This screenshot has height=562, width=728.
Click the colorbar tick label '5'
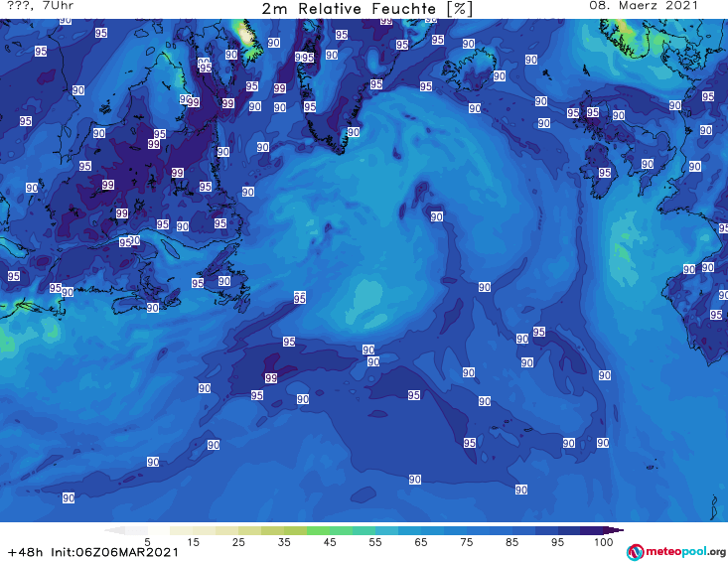pyautogui.click(x=147, y=542)
